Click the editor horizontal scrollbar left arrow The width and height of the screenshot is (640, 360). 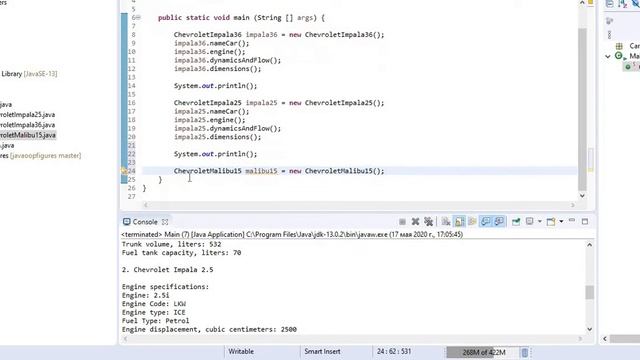pos(146,205)
